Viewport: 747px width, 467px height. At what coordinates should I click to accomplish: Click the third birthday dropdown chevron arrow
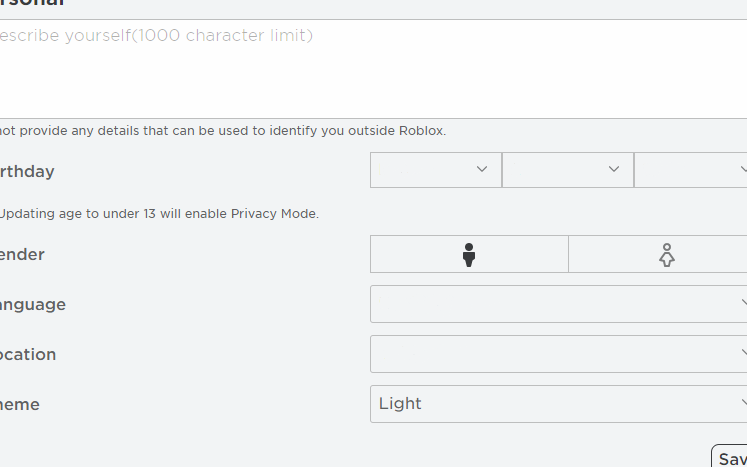coord(742,169)
